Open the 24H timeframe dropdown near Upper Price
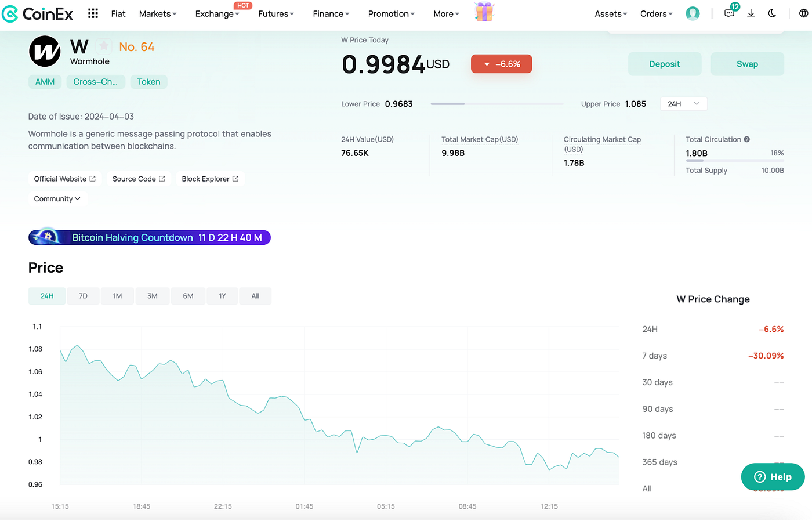The height and width of the screenshot is (521, 812). 683,103
